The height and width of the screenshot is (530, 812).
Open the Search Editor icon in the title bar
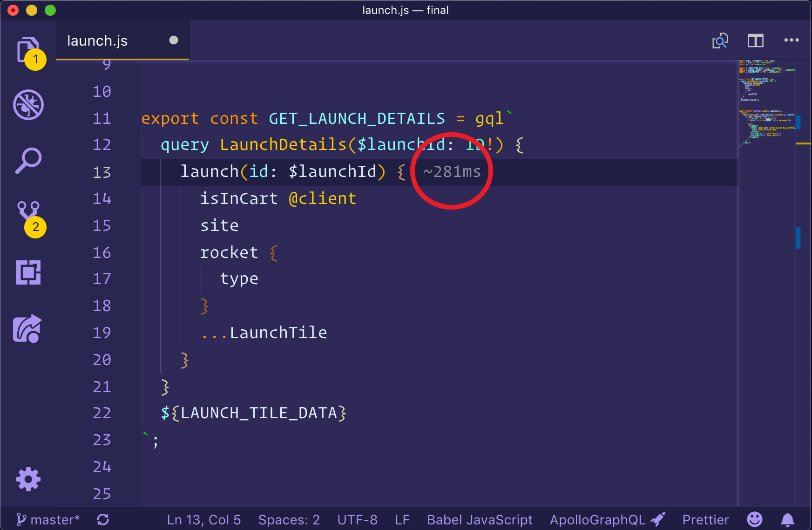pos(720,41)
